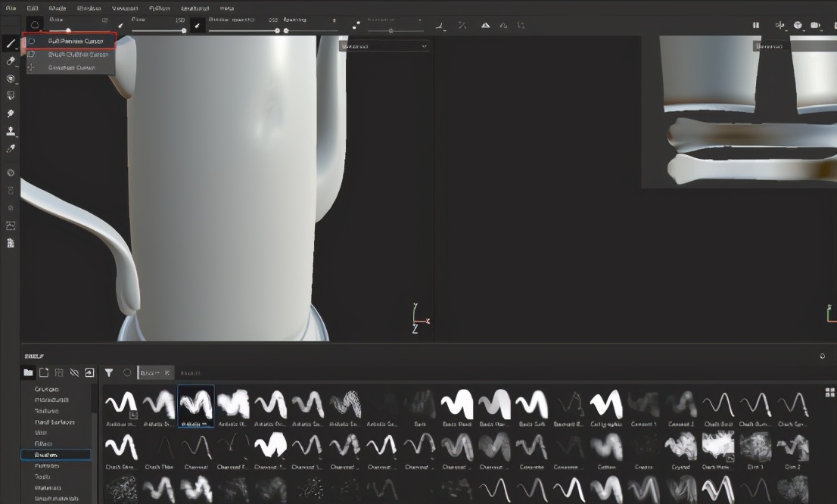Select the Material picker eyedropper
Viewport: 837px width, 504px height.
point(10,148)
